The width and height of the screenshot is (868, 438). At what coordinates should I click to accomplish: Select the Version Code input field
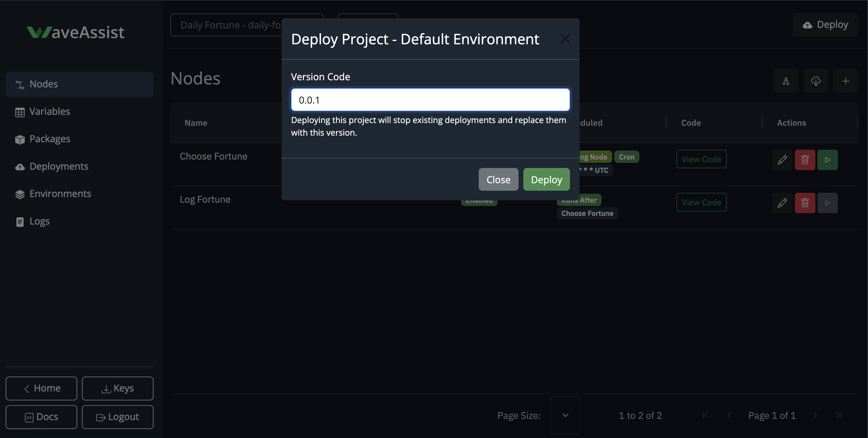pyautogui.click(x=430, y=99)
